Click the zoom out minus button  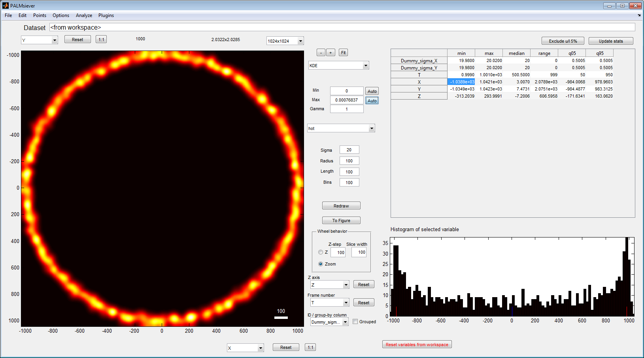[x=321, y=53]
